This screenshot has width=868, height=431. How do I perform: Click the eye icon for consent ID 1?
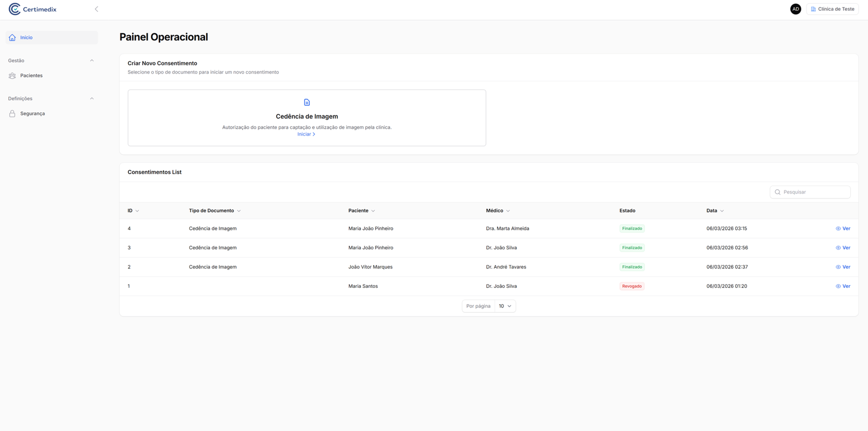838,286
